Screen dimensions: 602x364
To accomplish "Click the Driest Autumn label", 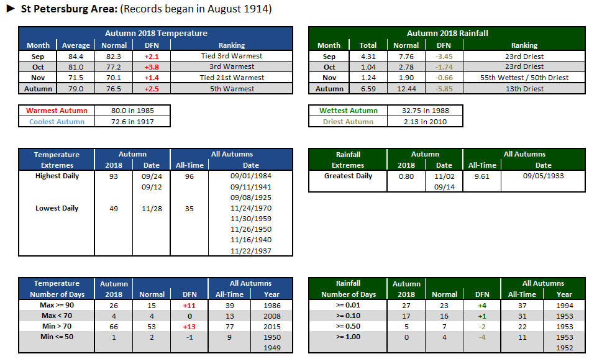I will click(349, 122).
